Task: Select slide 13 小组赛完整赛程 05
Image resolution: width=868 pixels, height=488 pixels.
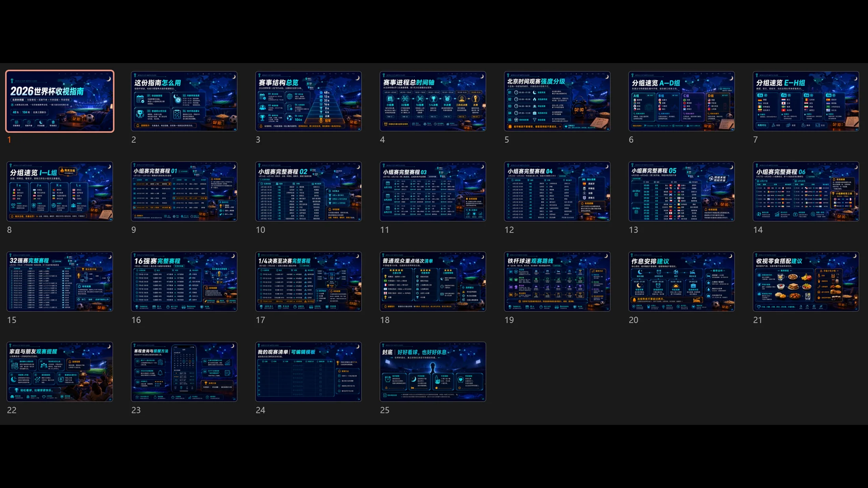Action: tap(681, 191)
